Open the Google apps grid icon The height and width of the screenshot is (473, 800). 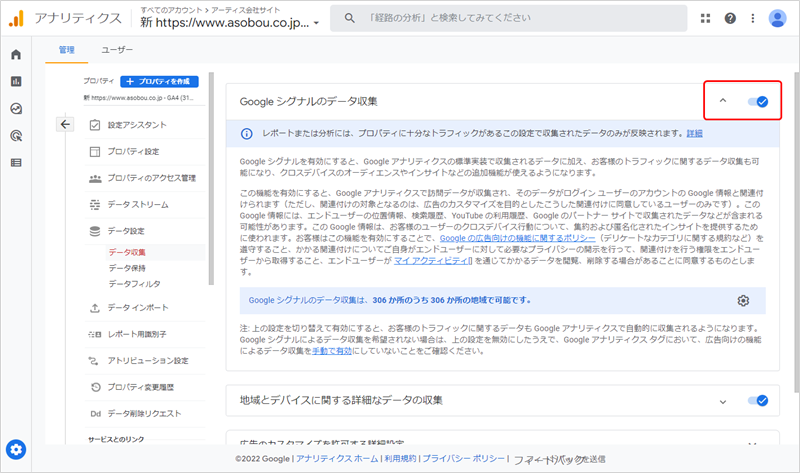point(706,18)
